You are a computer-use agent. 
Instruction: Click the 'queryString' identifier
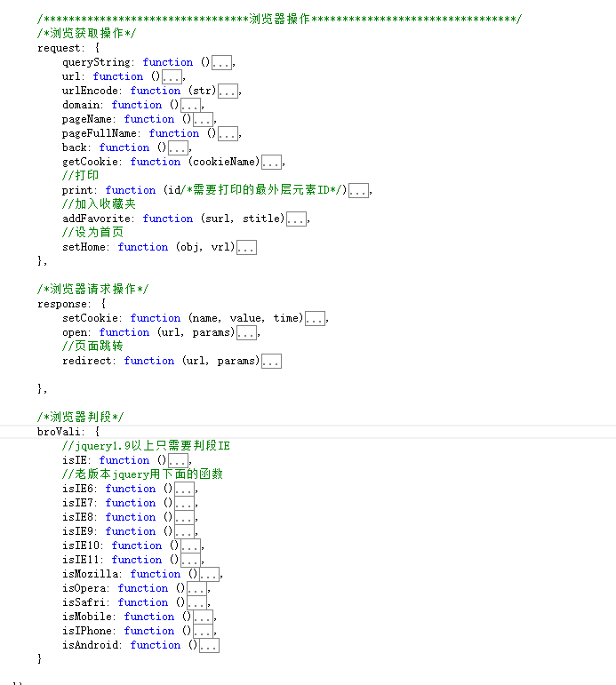click(x=96, y=62)
